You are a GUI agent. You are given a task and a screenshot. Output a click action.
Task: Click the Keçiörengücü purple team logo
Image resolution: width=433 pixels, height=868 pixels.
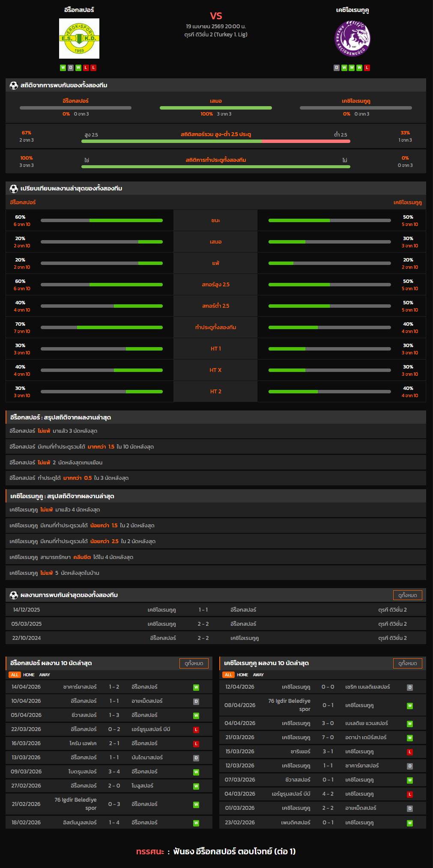tap(352, 39)
